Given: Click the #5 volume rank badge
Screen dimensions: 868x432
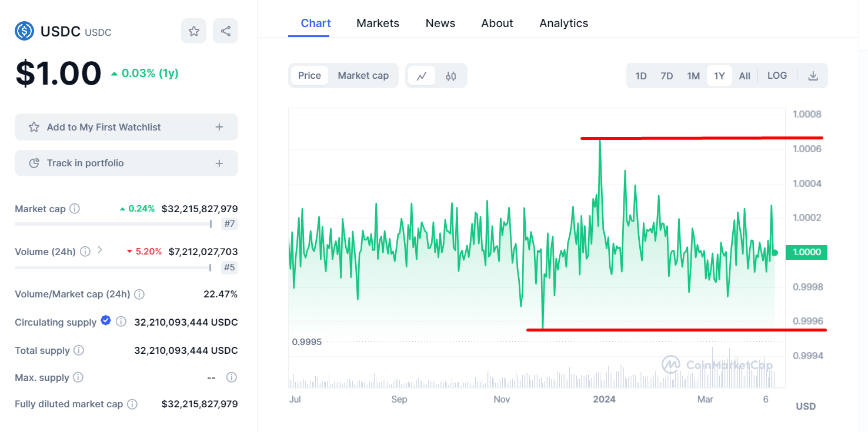Looking at the screenshot, I should click(x=230, y=268).
